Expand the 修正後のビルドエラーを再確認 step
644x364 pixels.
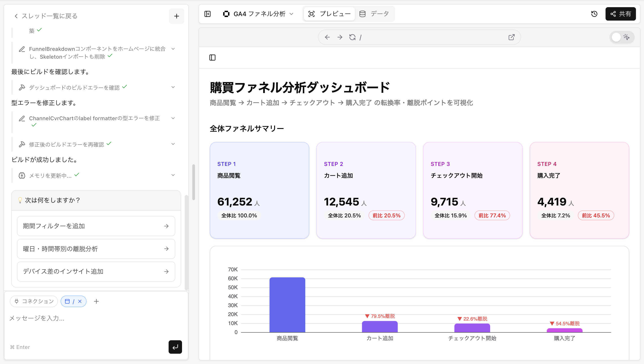click(x=173, y=144)
